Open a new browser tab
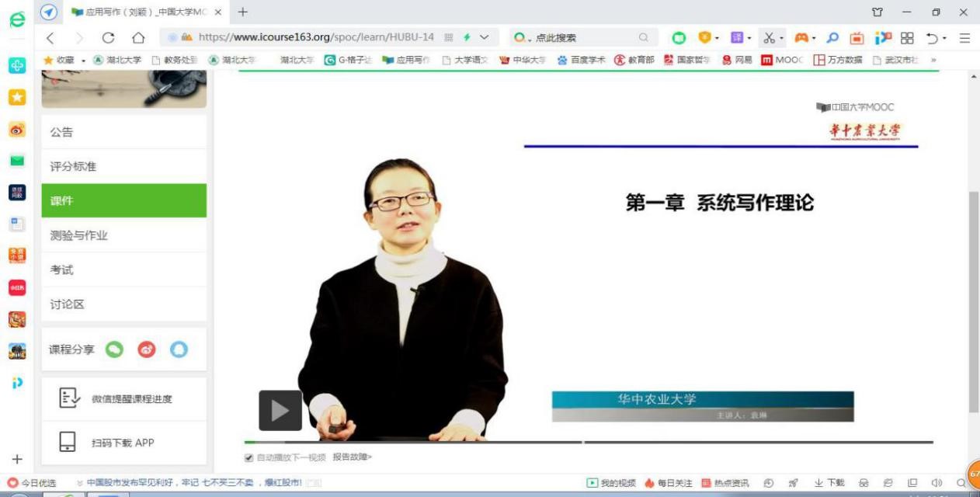 pos(243,12)
